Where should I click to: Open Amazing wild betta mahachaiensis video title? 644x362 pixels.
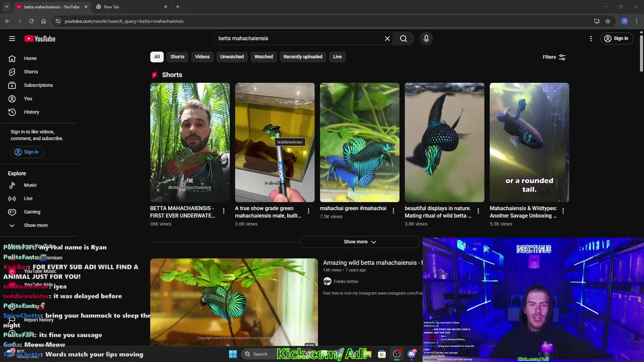coord(373,262)
